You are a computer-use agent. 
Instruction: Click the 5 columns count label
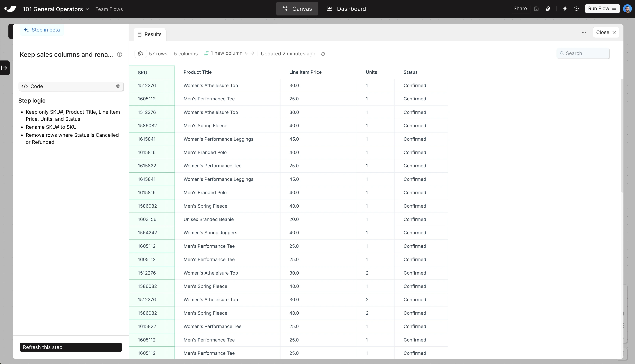pos(186,54)
